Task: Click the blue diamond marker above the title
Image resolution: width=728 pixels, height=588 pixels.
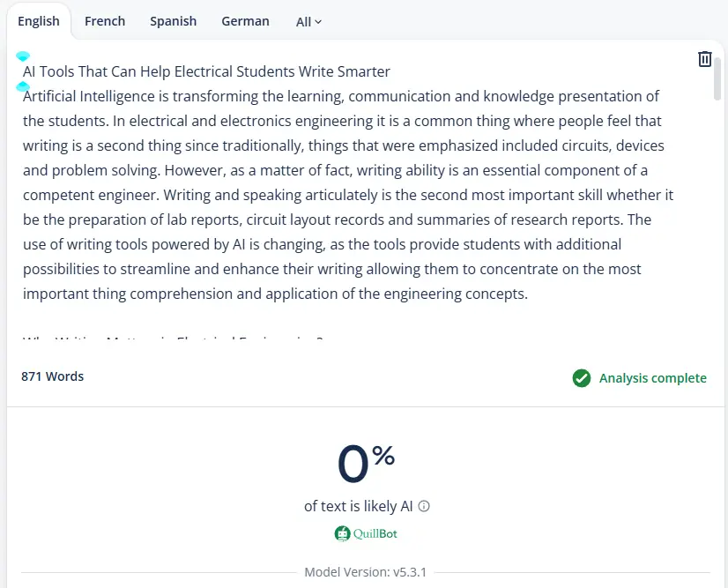Action: (23, 56)
